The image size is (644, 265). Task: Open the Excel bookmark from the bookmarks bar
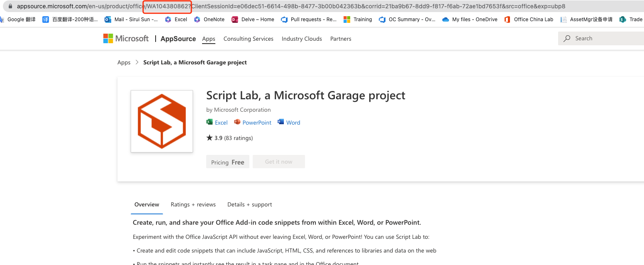pyautogui.click(x=176, y=19)
